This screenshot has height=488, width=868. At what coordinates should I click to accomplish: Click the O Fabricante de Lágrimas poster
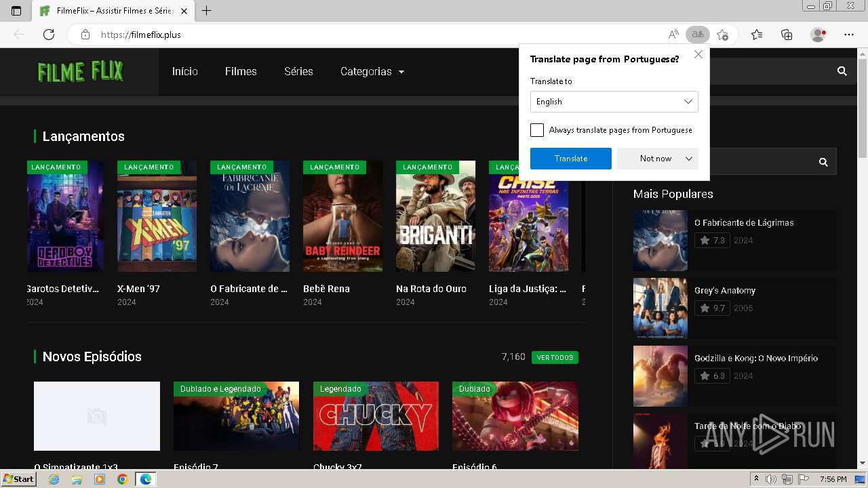pos(250,216)
